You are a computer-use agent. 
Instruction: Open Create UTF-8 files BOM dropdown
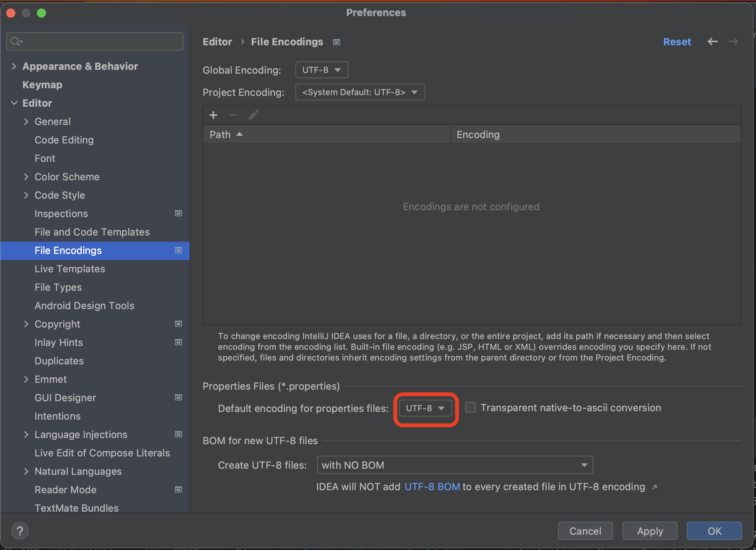(x=455, y=465)
